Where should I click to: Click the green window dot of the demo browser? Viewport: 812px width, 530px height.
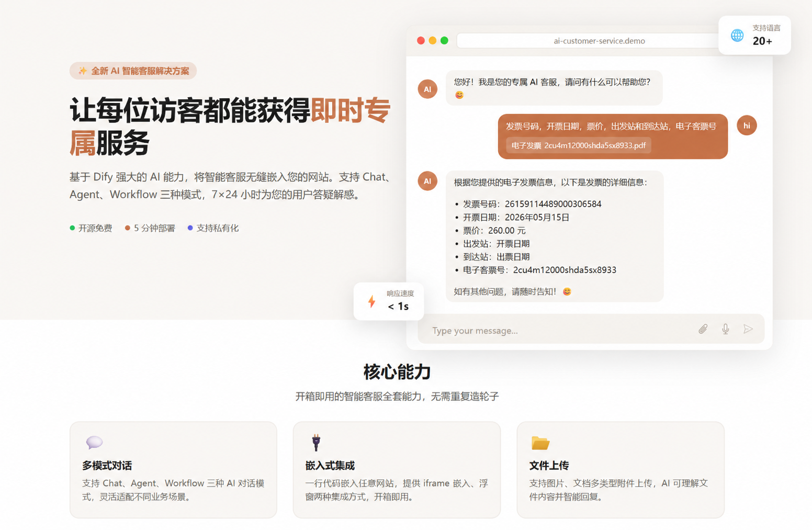pos(444,40)
